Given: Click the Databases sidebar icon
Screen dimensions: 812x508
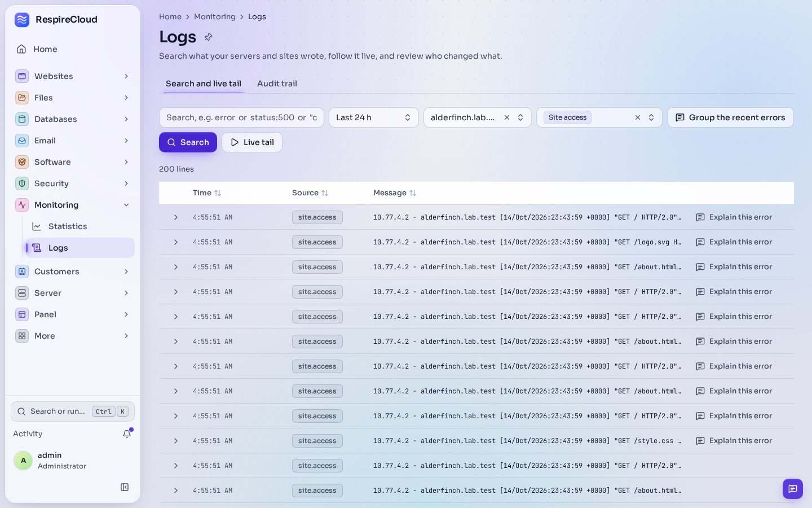Looking at the screenshot, I should 22,119.
